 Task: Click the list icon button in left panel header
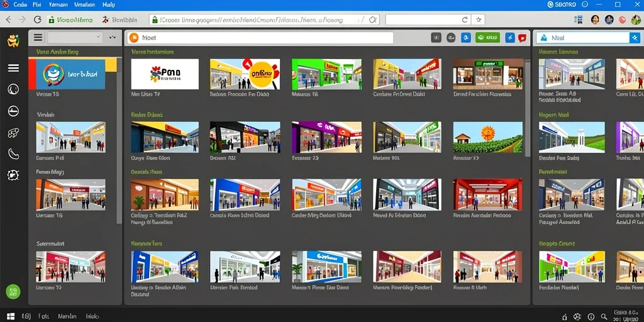tap(38, 37)
